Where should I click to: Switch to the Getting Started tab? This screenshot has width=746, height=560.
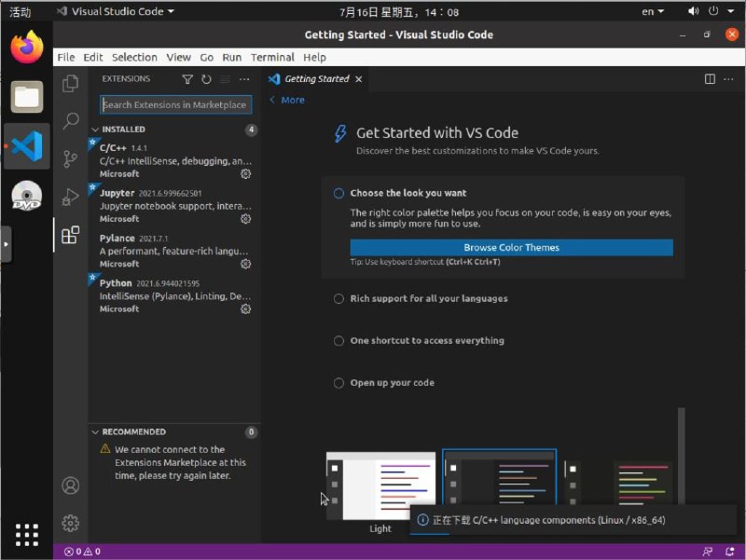point(316,79)
